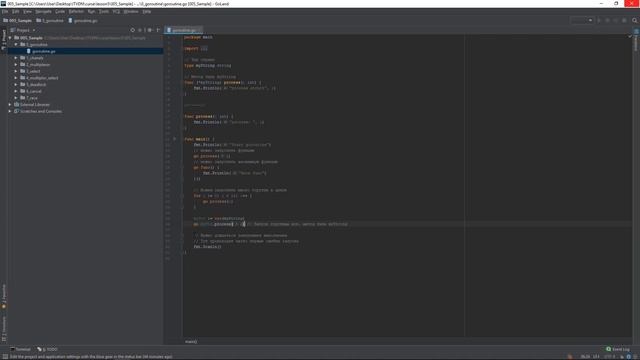Click the Run with Coverage toolbar icon
This screenshot has height=360, width=640.
tap(616, 20)
